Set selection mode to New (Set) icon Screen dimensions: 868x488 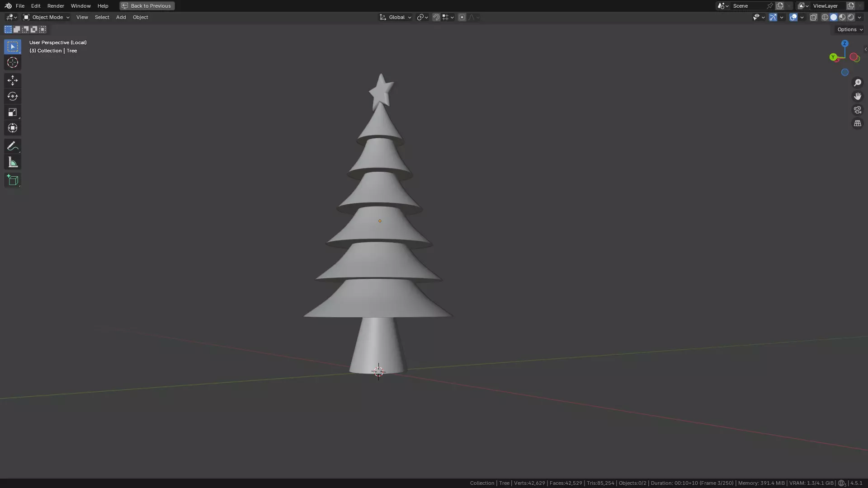8,29
